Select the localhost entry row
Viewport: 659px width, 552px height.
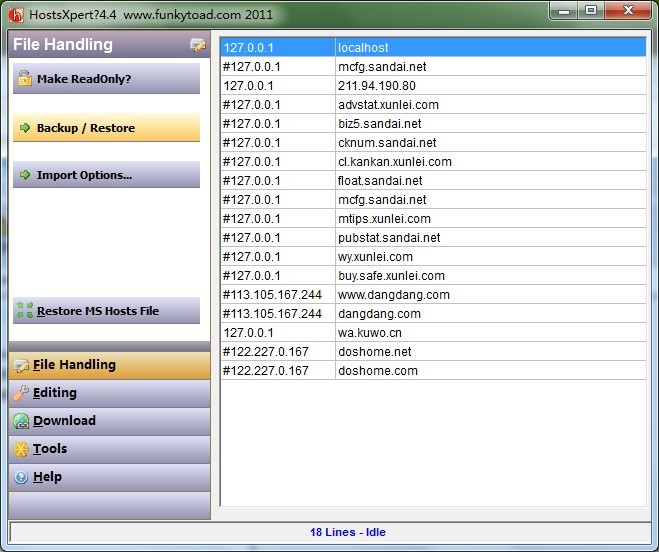click(432, 47)
